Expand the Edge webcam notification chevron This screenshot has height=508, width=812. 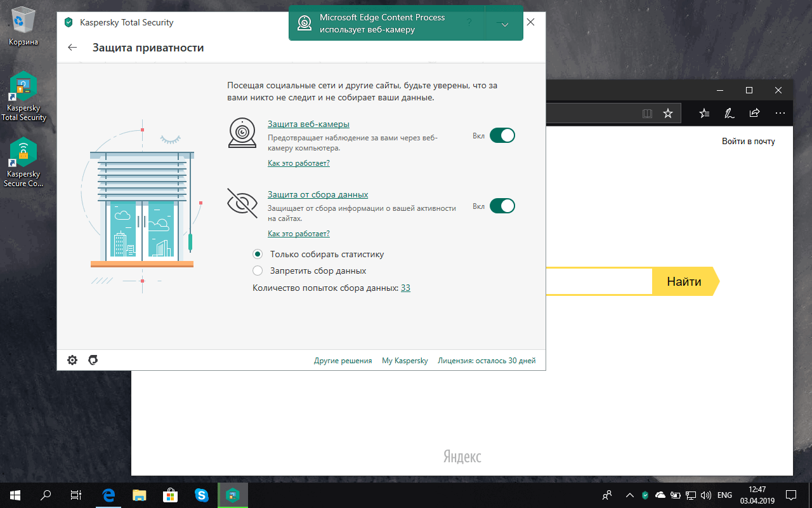coord(504,24)
